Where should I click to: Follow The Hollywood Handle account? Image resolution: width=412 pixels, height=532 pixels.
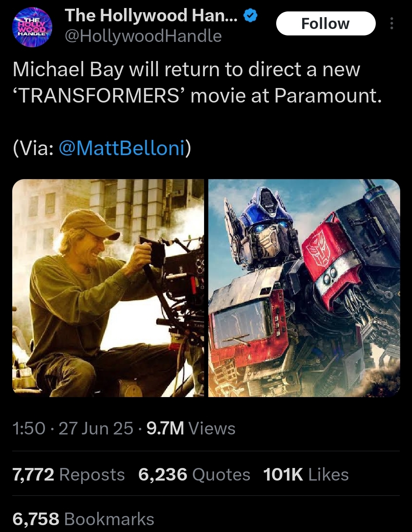325,24
